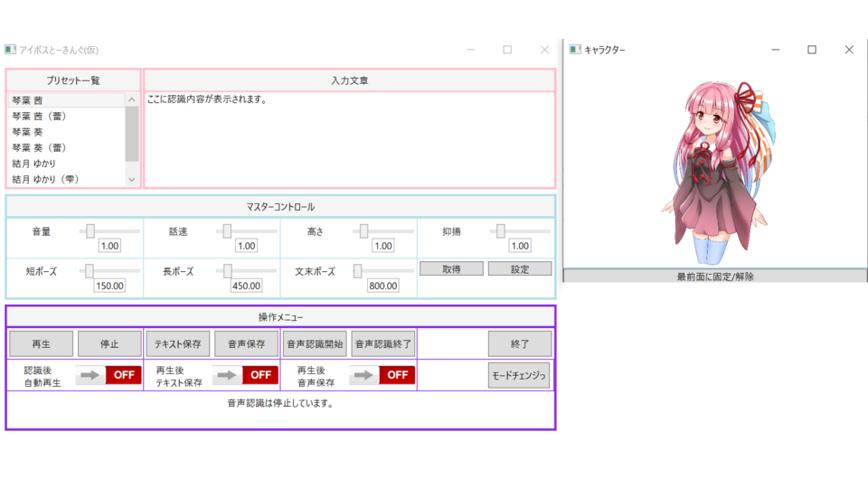Click the preset list scrollbar thumb

coord(132,134)
